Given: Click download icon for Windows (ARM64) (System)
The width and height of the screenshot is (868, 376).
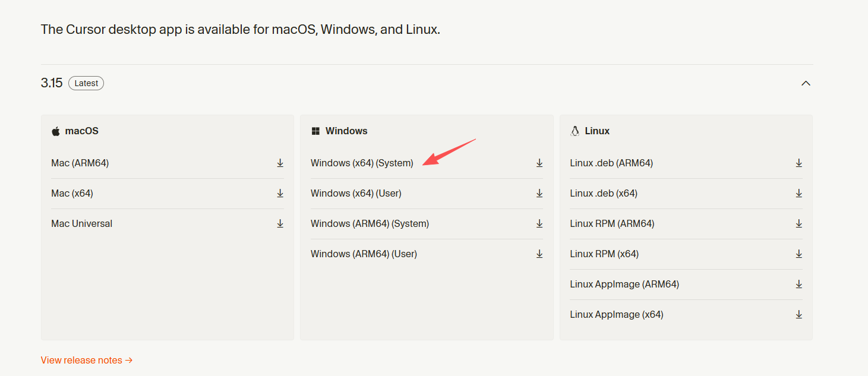Looking at the screenshot, I should coord(539,223).
